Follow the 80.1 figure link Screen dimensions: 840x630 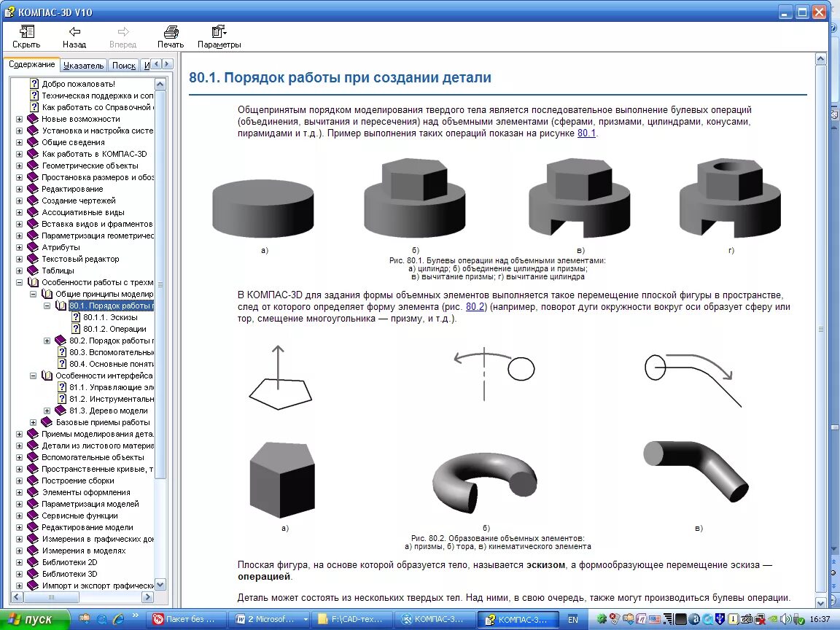586,133
